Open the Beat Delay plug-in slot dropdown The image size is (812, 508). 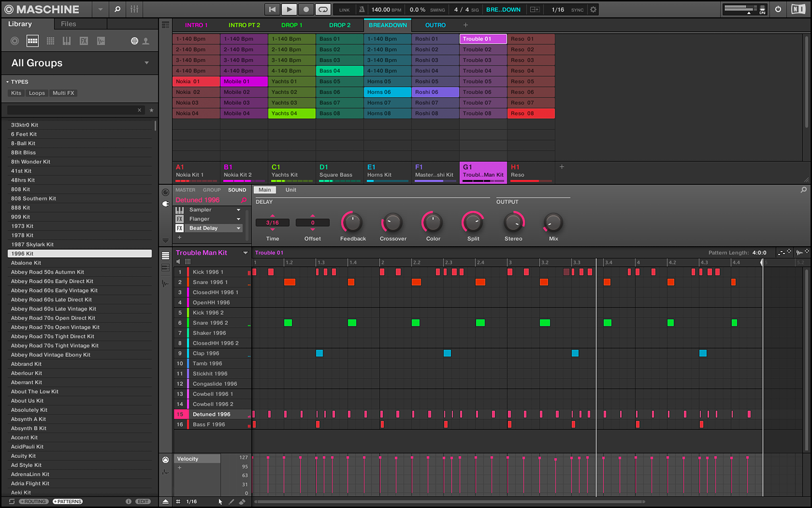pyautogui.click(x=238, y=228)
